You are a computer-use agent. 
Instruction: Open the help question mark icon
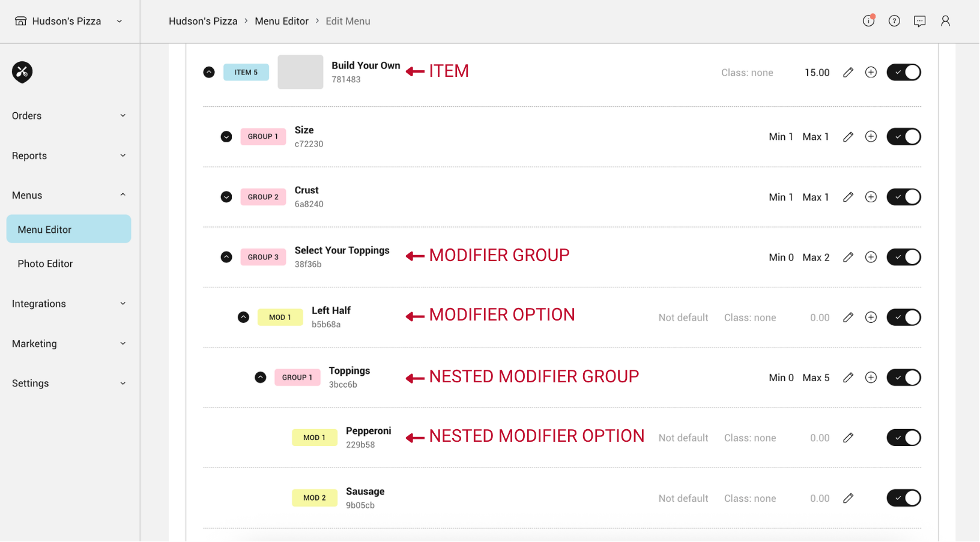894,21
